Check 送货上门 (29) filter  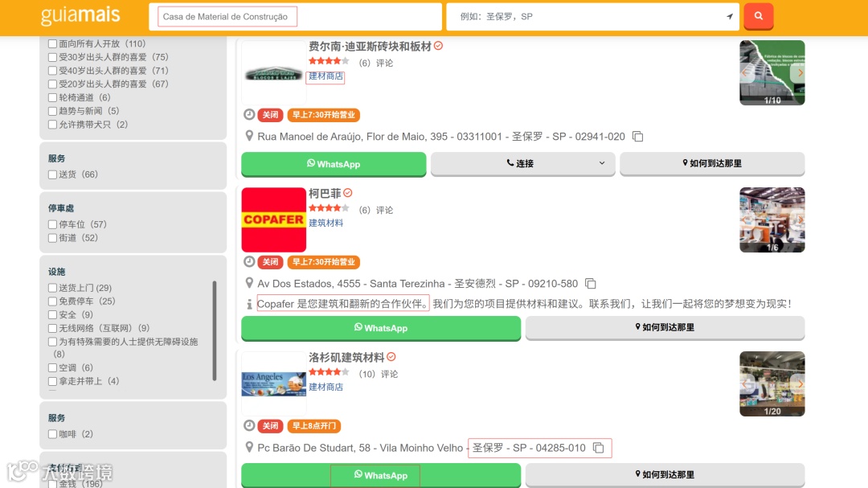click(52, 288)
